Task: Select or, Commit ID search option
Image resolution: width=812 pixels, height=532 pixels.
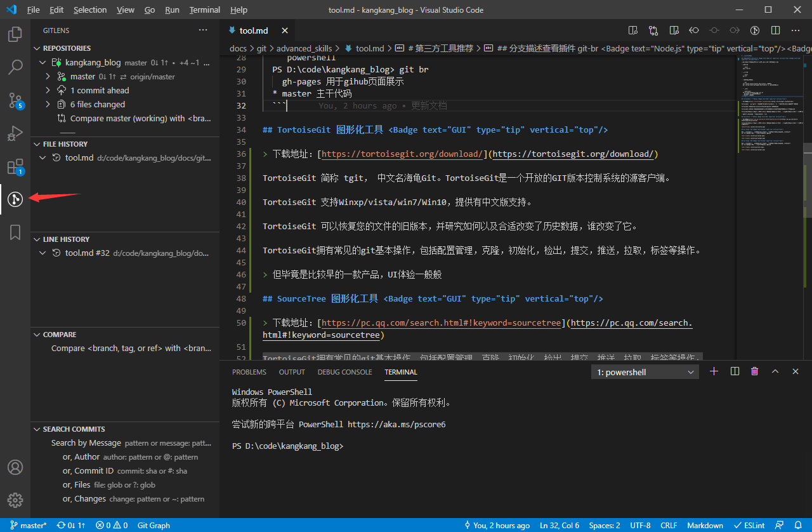Action: 125,471
